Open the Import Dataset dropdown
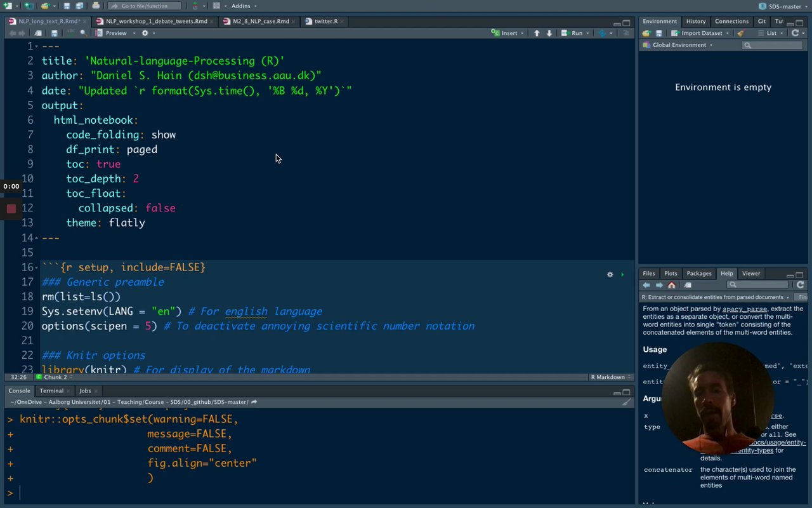The image size is (812, 508). coord(700,33)
